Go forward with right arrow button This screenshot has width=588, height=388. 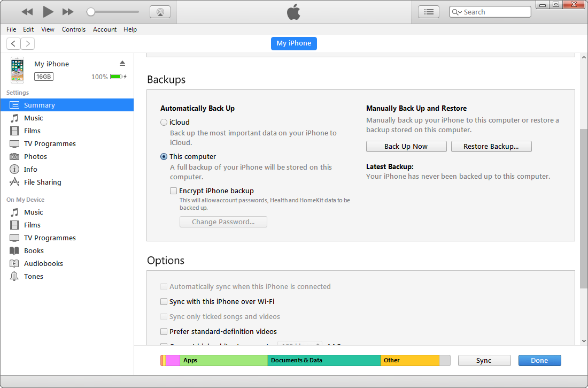click(28, 43)
